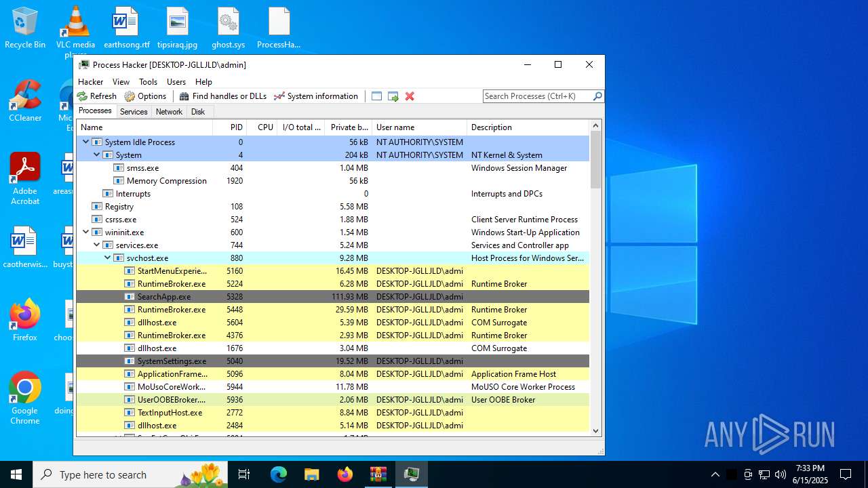868x488 pixels.
Task: Sort by the I/O total column header
Action: [300, 127]
